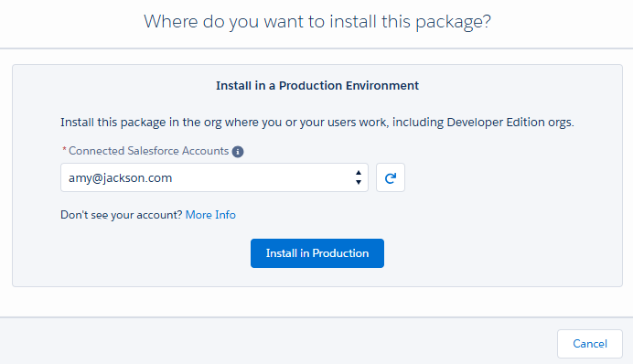Viewport: 633px width, 364px height.
Task: Open the More Info link
Action: (210, 215)
